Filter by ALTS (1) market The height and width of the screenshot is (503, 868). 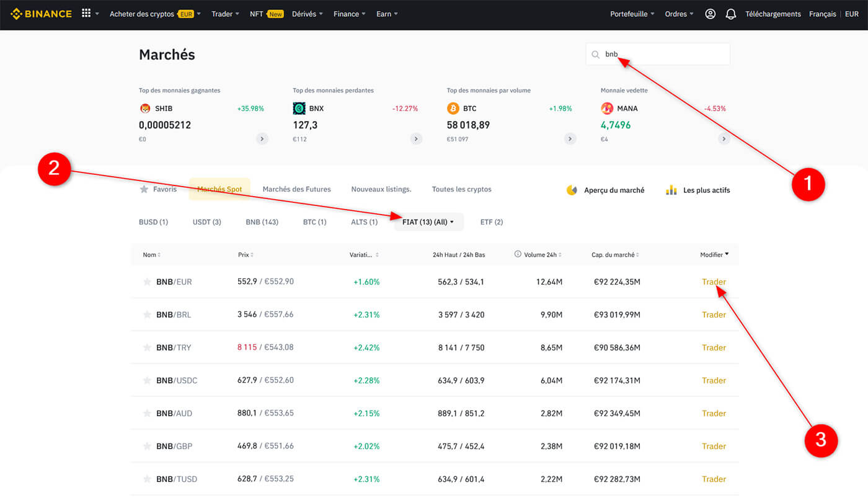pyautogui.click(x=364, y=222)
